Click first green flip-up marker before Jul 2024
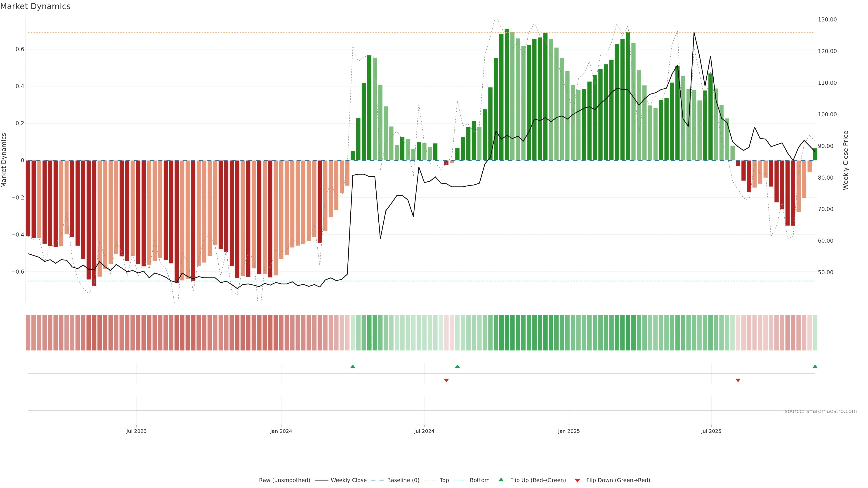This screenshot has height=488, width=868. point(353,366)
